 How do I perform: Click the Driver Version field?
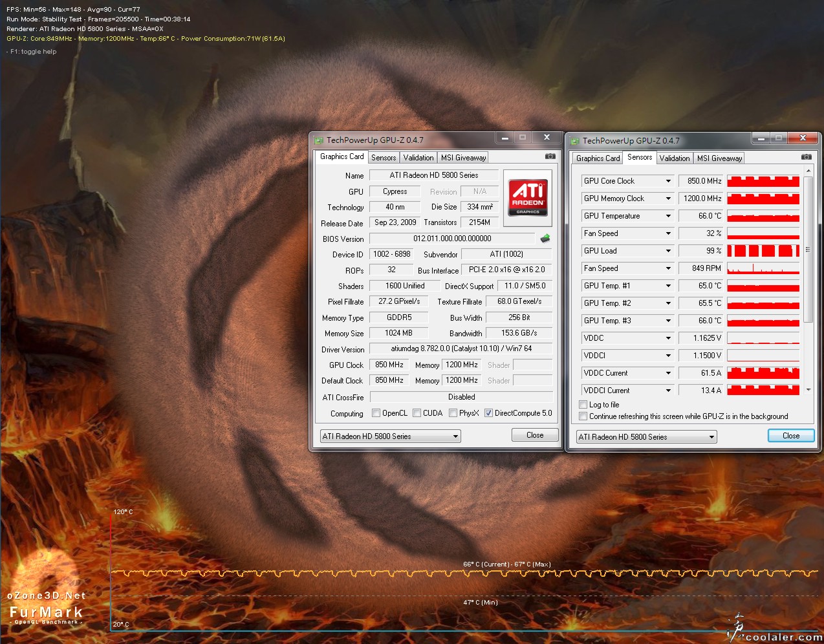461,349
